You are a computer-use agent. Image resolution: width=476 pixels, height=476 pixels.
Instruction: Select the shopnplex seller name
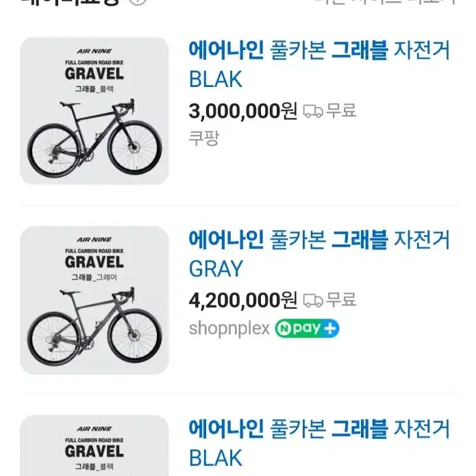(x=229, y=328)
